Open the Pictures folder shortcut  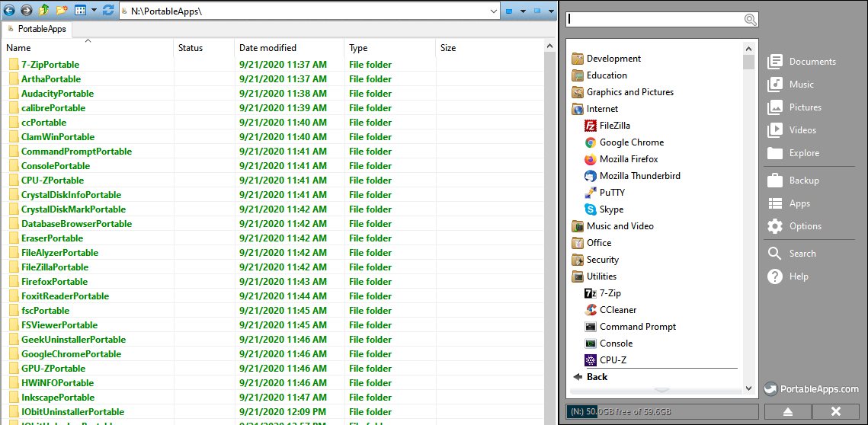click(x=794, y=107)
